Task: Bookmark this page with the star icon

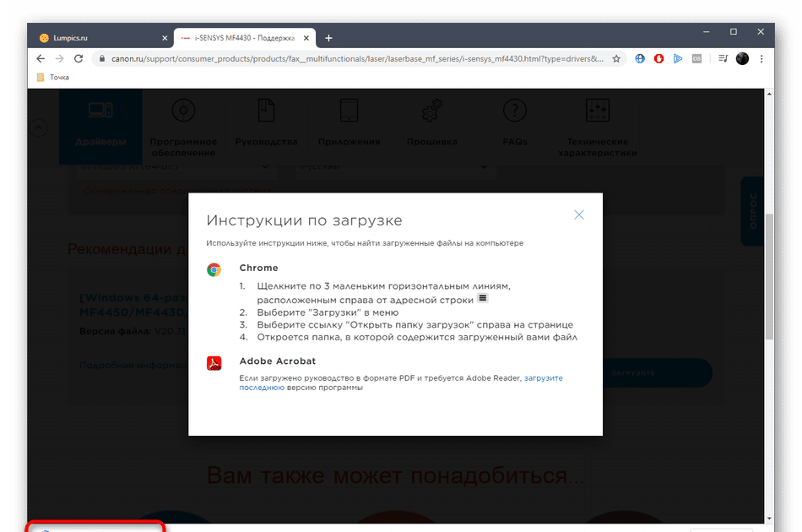Action: pyautogui.click(x=616, y=59)
